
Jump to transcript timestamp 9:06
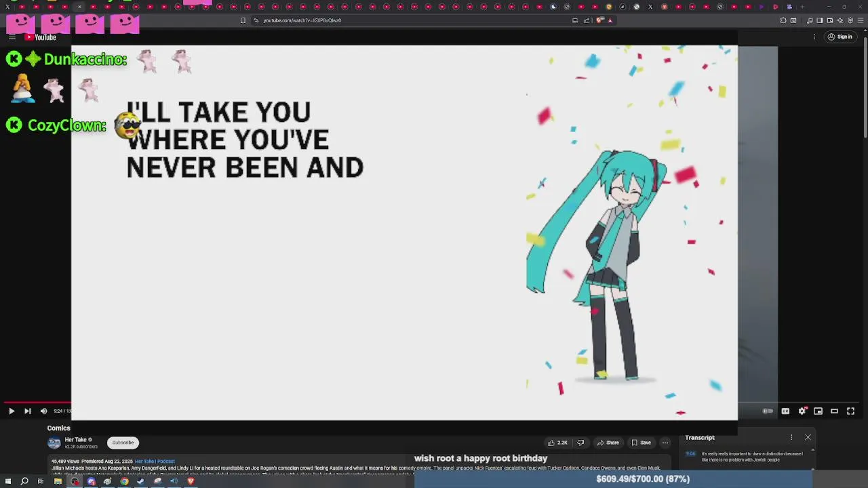click(690, 453)
